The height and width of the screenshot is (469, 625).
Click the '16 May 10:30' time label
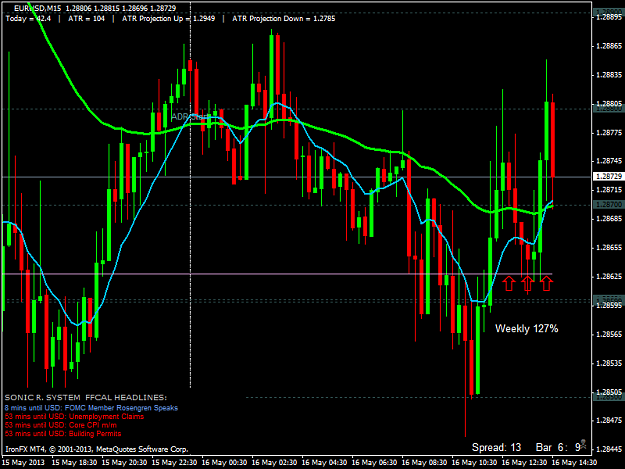pos(474,462)
